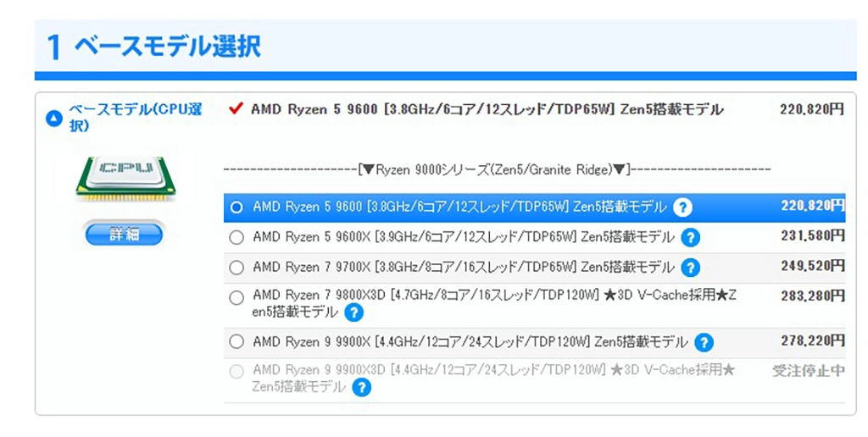Open help icon for Ryzen 5 9600X
868x437 pixels.
(690, 237)
